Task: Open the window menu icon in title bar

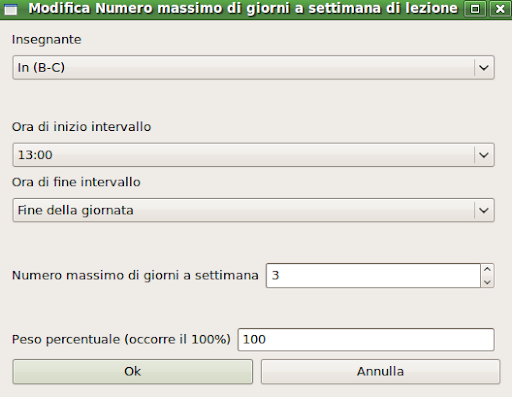Action: [x=11, y=9]
